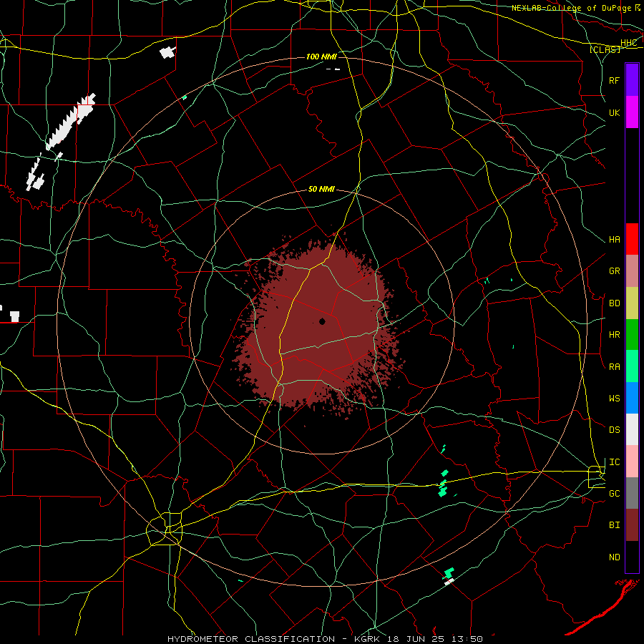Click the yellow BD legend swatch
The height and width of the screenshot is (644, 644).
[x=632, y=303]
